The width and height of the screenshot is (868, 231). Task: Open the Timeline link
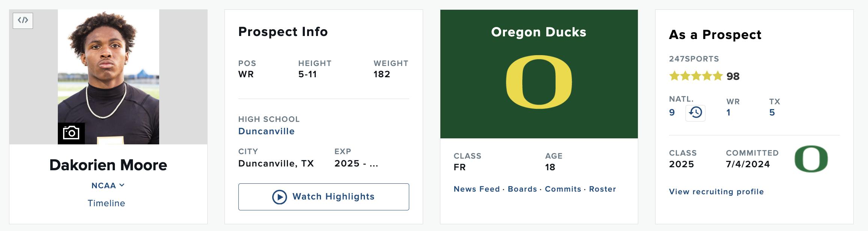(x=106, y=203)
